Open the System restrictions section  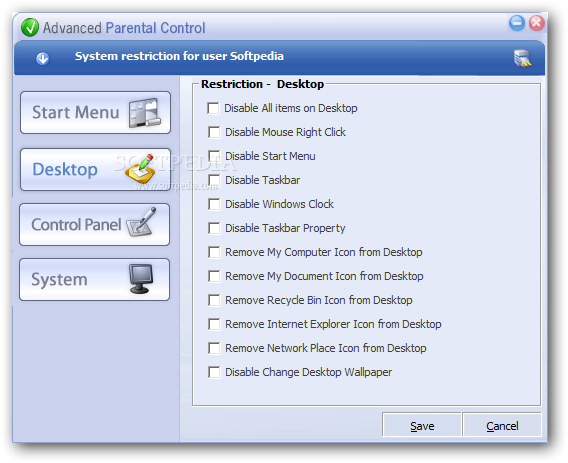coord(95,279)
